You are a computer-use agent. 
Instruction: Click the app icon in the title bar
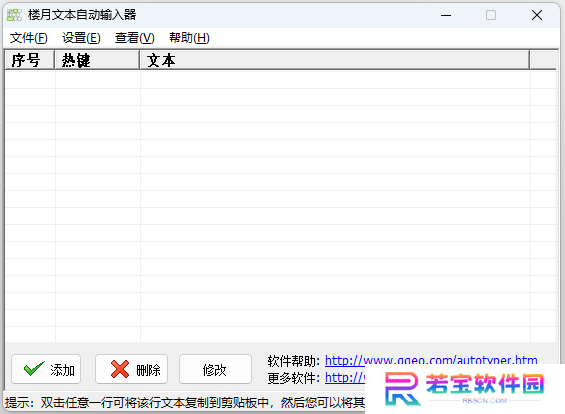14,15
